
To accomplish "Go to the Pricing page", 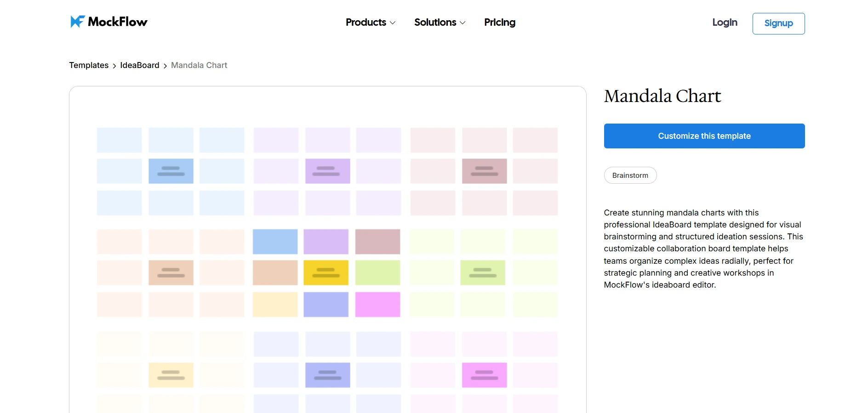I will 499,23.
